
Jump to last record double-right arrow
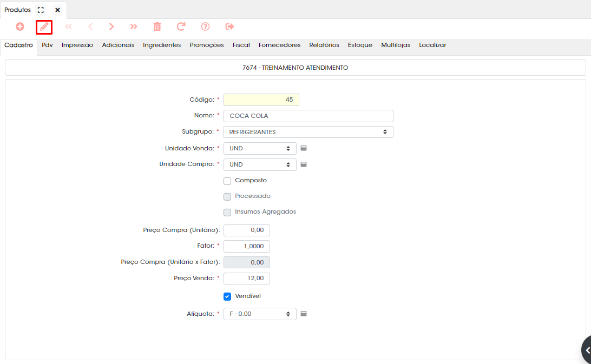pyautogui.click(x=134, y=27)
